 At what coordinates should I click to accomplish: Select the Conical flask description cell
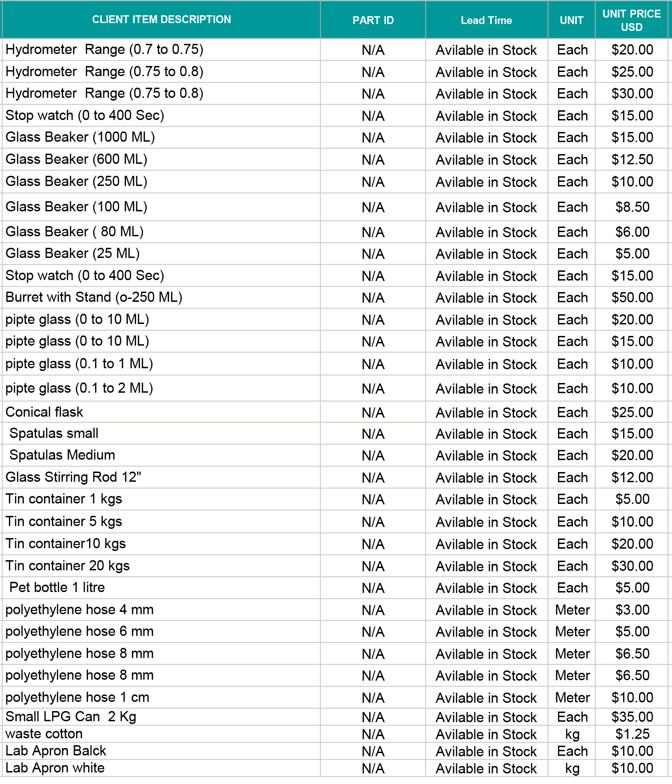[x=44, y=412]
